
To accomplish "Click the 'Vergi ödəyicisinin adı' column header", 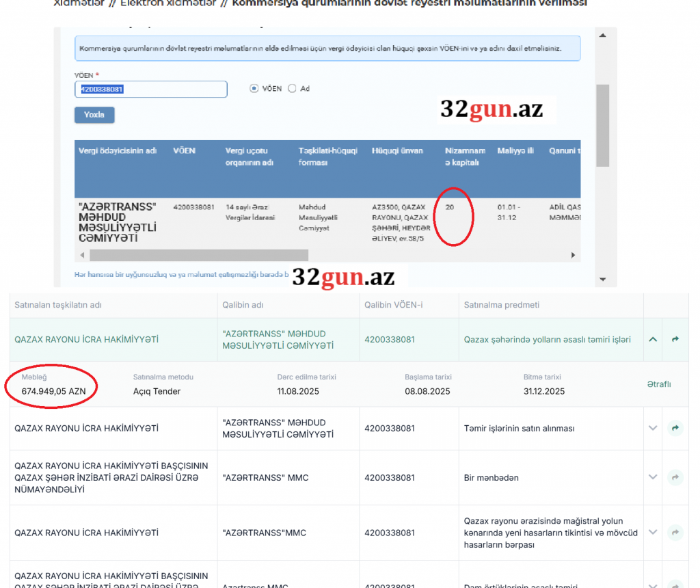I will 118,151.
